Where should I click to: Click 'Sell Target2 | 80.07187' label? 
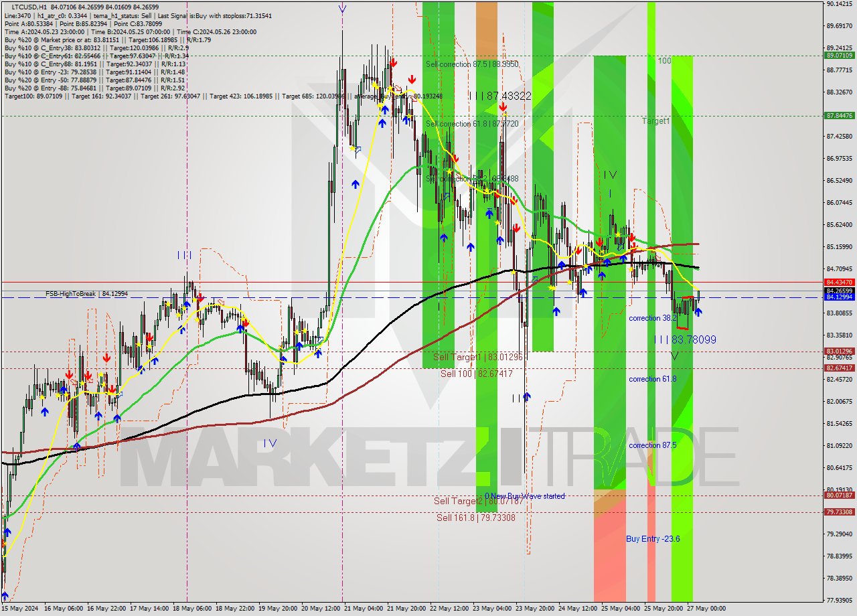[x=478, y=501]
